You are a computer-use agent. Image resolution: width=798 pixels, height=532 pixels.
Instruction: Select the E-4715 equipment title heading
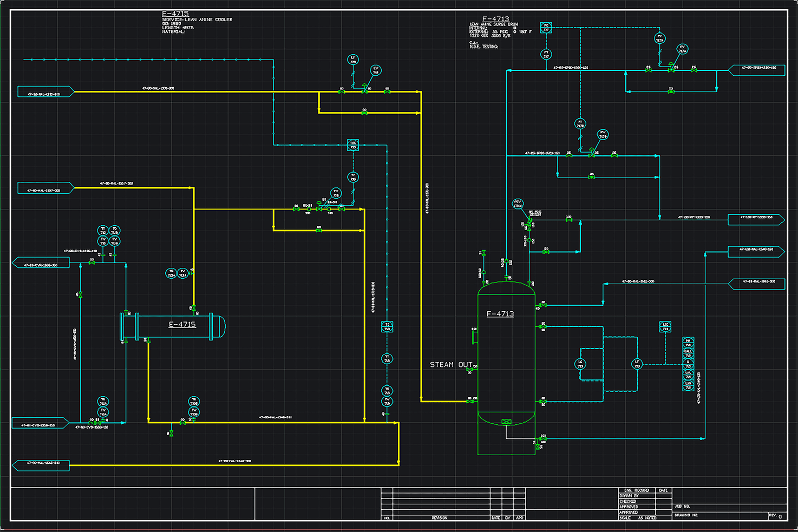[x=175, y=14]
